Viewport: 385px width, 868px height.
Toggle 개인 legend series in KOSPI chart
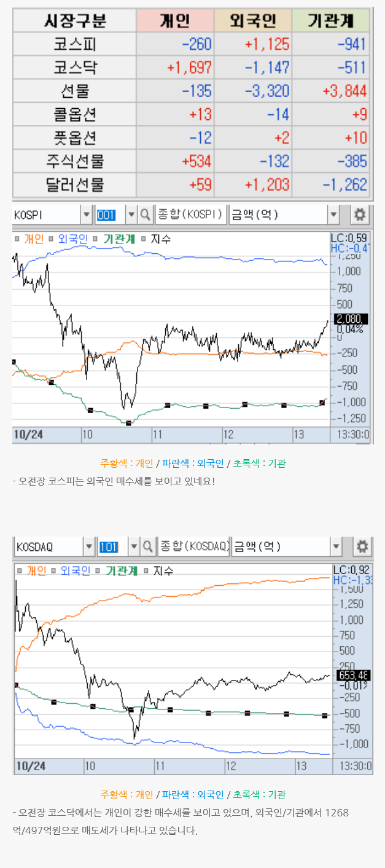(x=33, y=239)
